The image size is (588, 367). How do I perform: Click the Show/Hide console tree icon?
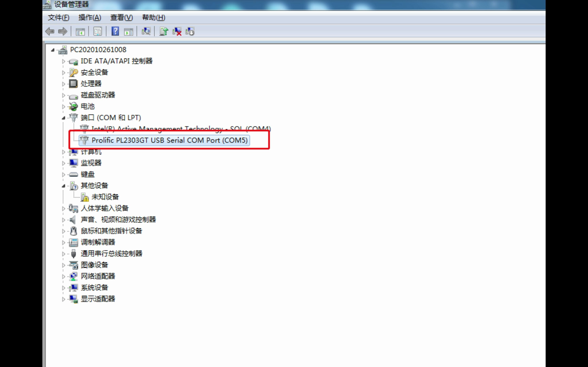(80, 31)
